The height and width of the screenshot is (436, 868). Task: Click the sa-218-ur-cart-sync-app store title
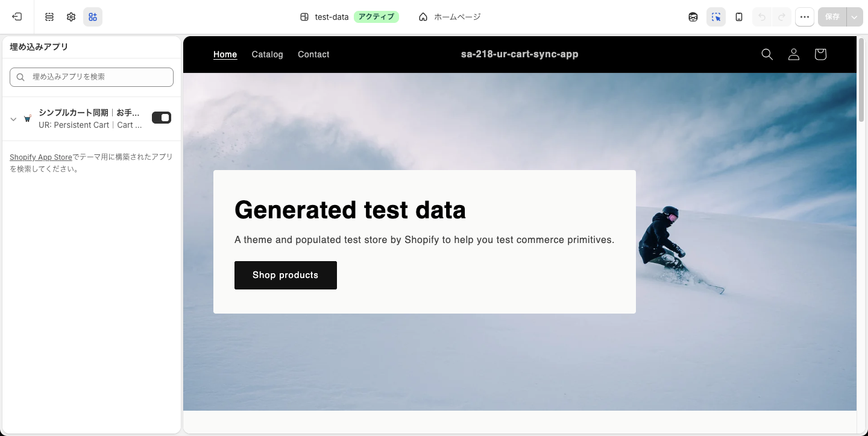pos(520,54)
